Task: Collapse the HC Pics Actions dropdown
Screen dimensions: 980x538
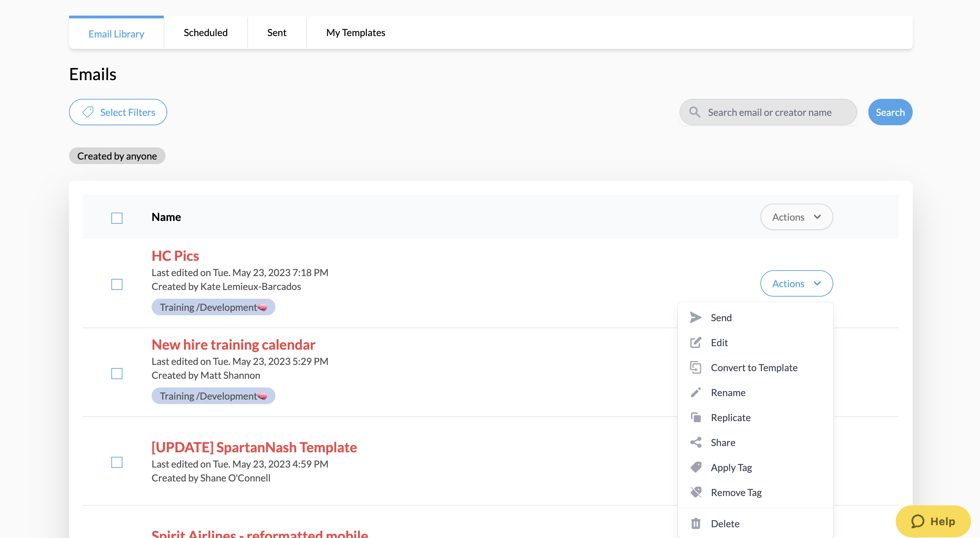Action: click(x=796, y=283)
